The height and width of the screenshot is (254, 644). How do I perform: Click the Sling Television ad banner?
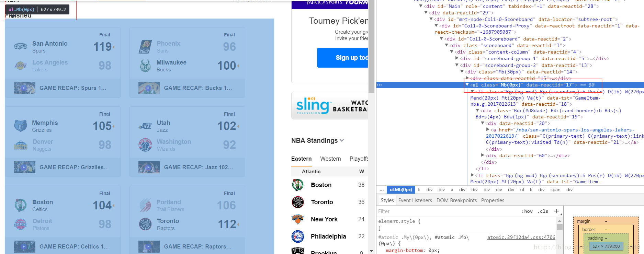330,105
